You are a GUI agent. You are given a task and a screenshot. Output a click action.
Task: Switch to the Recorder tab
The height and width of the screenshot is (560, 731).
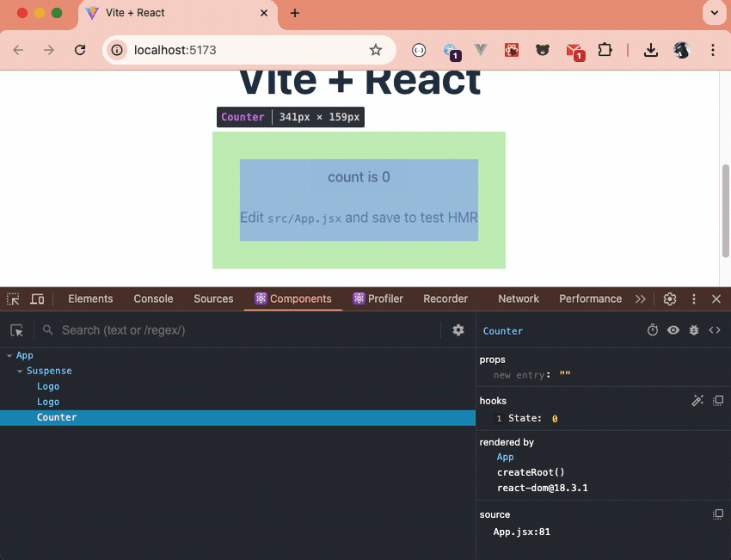click(x=445, y=298)
